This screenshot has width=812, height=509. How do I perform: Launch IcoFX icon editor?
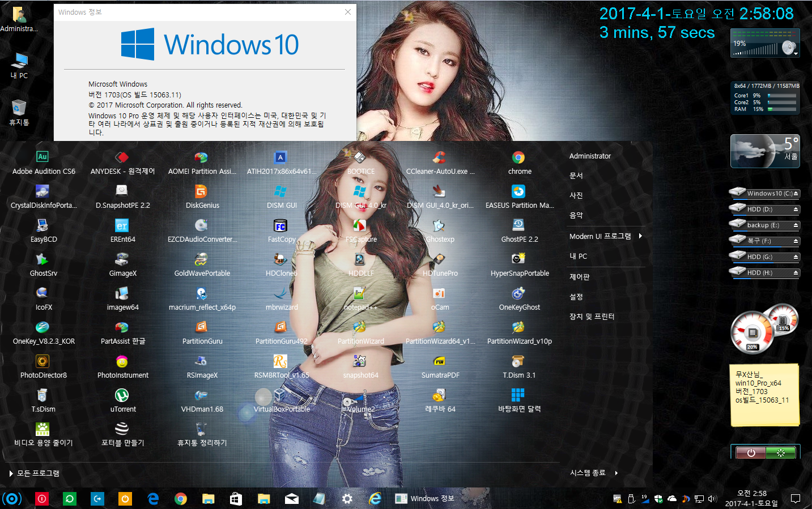(43, 299)
